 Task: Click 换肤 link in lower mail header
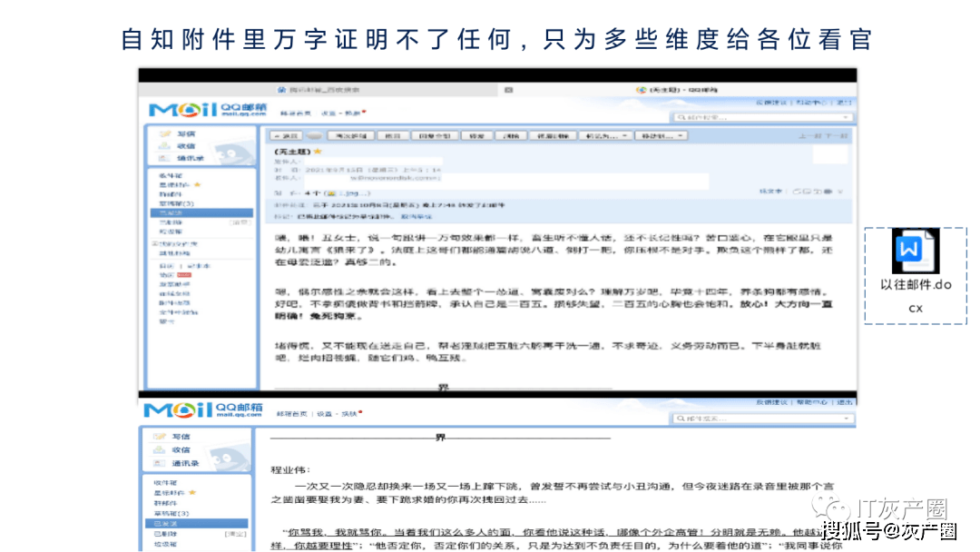pos(349,414)
